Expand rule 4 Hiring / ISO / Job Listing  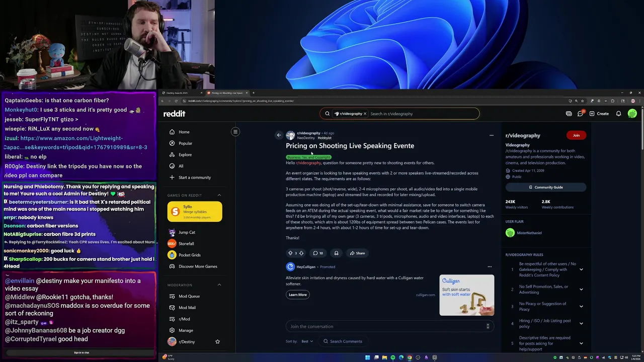pyautogui.click(x=581, y=323)
